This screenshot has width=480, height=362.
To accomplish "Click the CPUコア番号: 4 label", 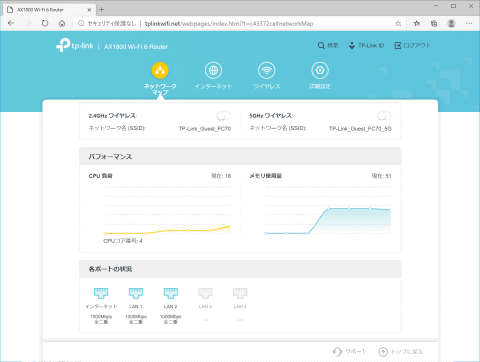I will [x=123, y=241].
